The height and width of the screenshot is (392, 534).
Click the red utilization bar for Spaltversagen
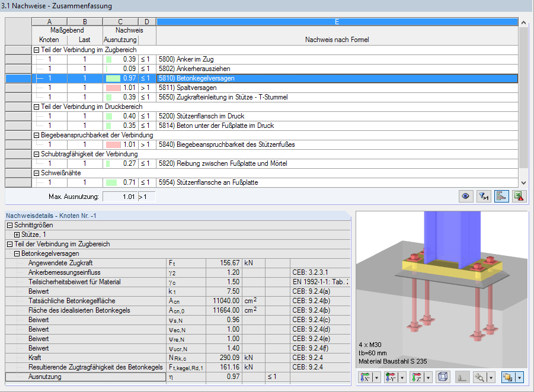coord(113,88)
